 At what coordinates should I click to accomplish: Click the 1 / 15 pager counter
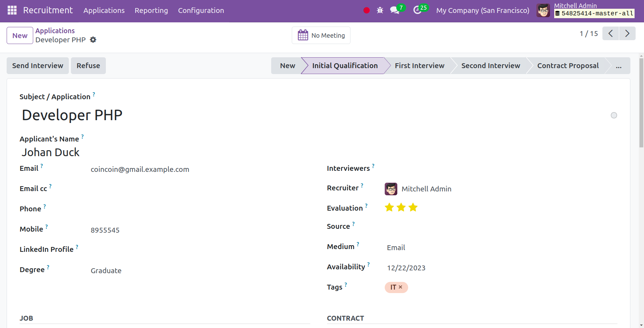589,34
